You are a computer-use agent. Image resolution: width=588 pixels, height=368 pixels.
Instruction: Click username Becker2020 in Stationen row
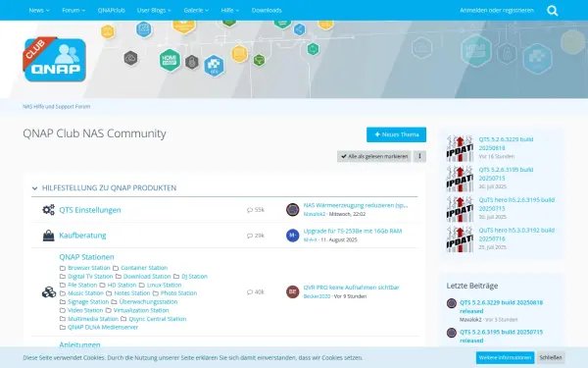(x=317, y=296)
